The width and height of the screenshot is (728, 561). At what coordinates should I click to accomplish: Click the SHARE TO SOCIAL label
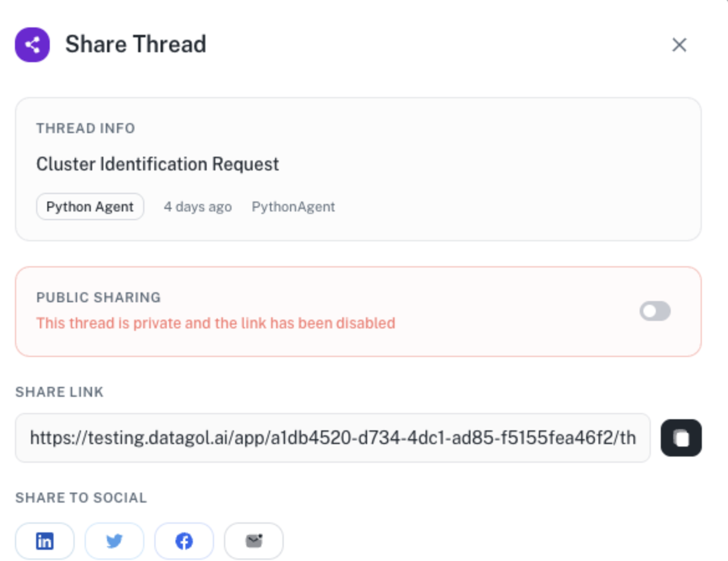coord(81,498)
